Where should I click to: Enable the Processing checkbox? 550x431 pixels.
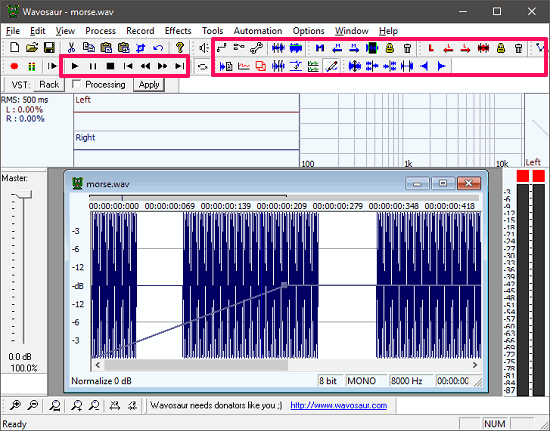tap(76, 84)
